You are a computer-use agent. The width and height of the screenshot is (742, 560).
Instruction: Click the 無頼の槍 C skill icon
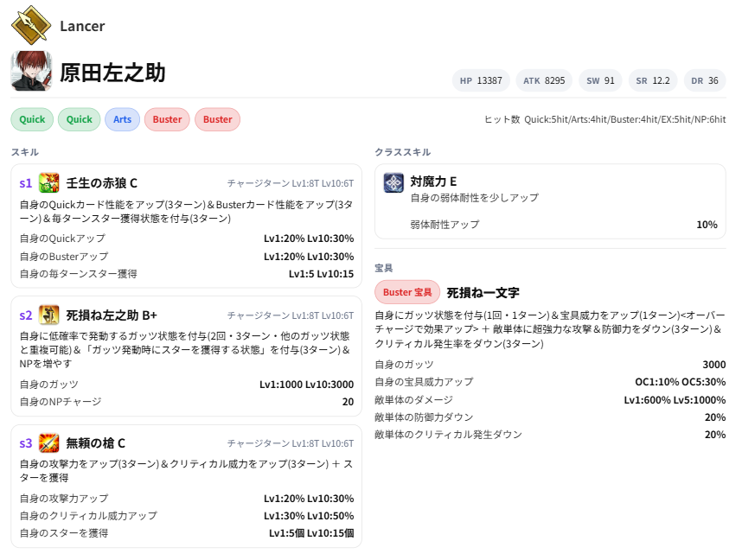tap(48, 443)
